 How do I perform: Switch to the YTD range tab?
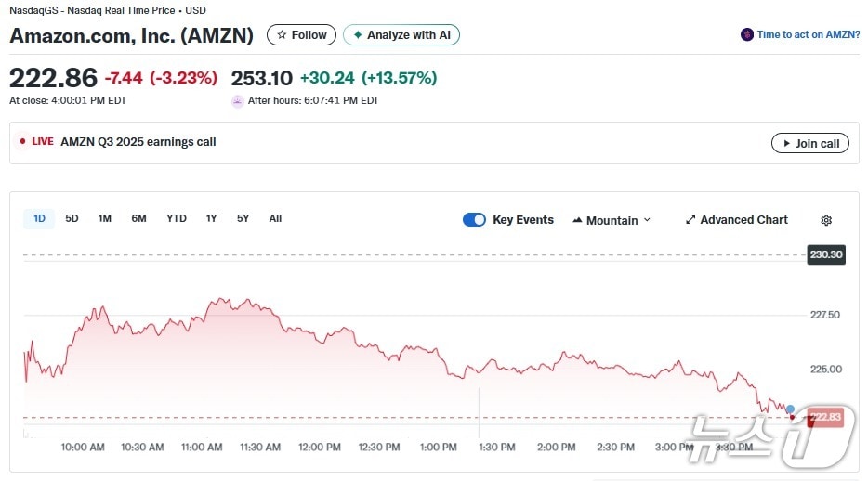176,218
